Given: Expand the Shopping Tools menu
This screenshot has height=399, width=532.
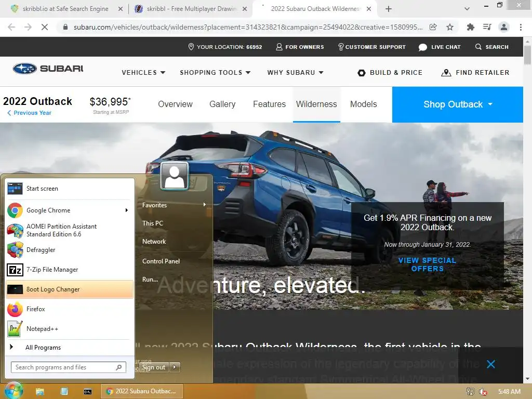Looking at the screenshot, I should pyautogui.click(x=215, y=73).
